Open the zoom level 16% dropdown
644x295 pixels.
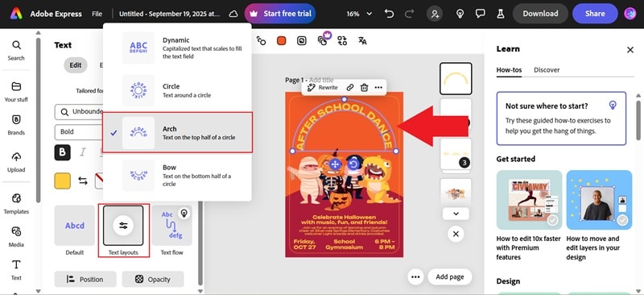[359, 14]
